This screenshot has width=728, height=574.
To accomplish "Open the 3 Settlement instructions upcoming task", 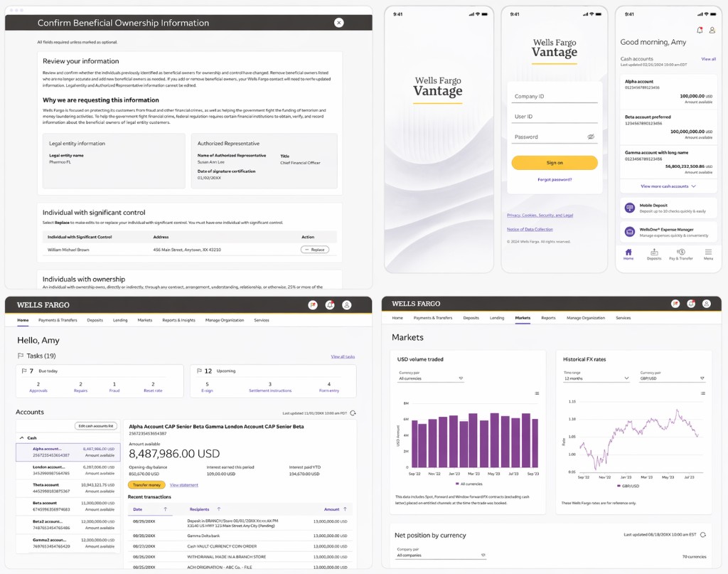I will 270,388.
